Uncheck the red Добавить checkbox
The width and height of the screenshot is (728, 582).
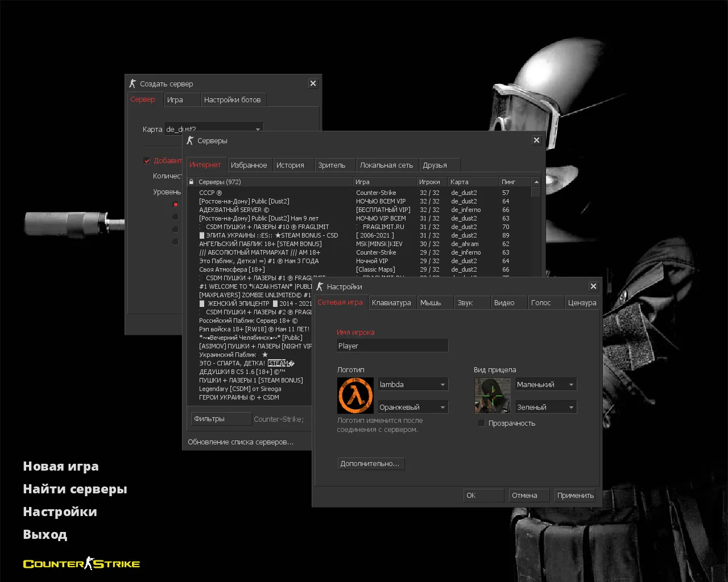147,161
